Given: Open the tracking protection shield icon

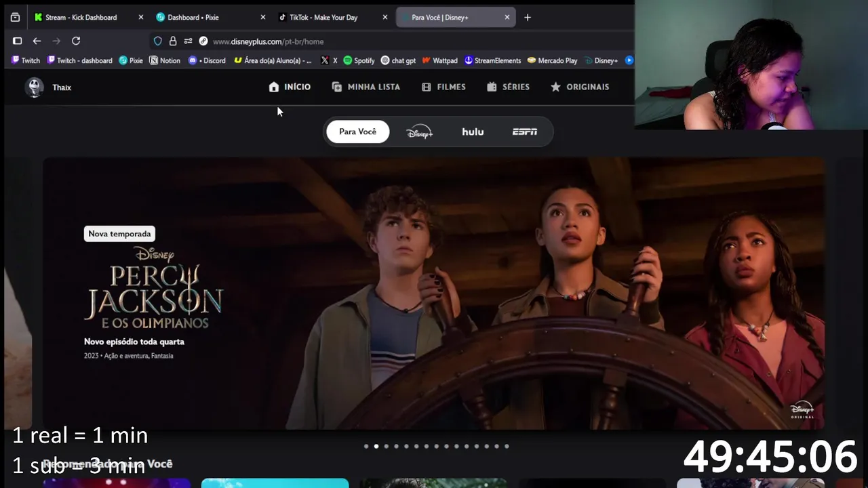Looking at the screenshot, I should [x=158, y=41].
